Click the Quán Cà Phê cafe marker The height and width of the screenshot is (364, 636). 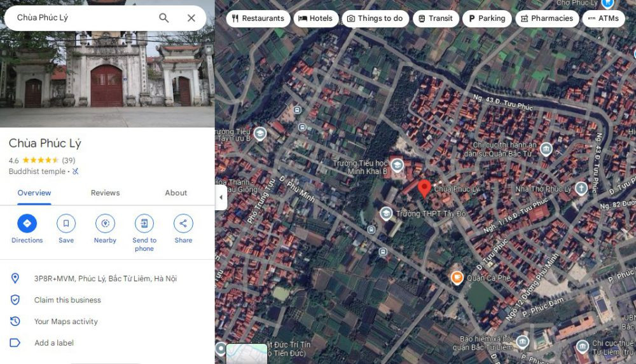457,277
